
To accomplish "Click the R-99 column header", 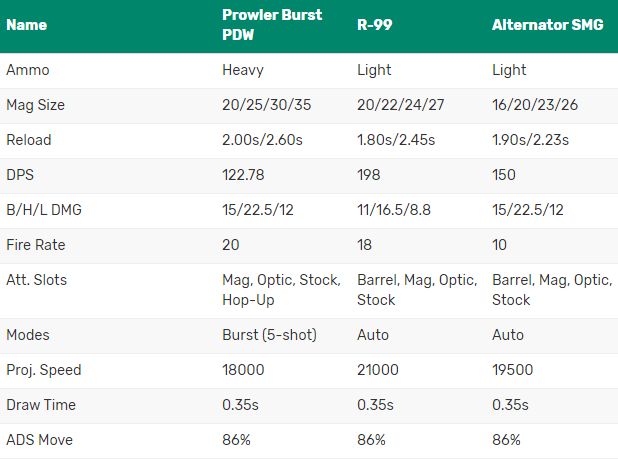I will [374, 25].
